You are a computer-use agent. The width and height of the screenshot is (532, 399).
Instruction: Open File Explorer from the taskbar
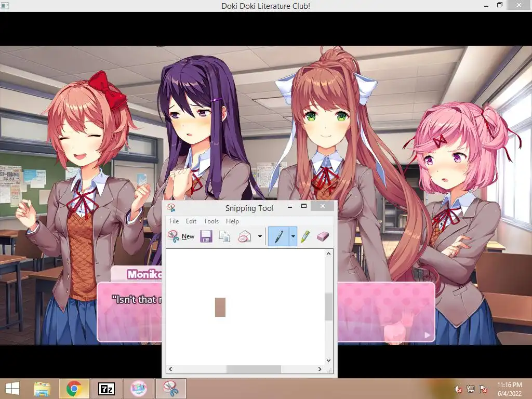43,389
